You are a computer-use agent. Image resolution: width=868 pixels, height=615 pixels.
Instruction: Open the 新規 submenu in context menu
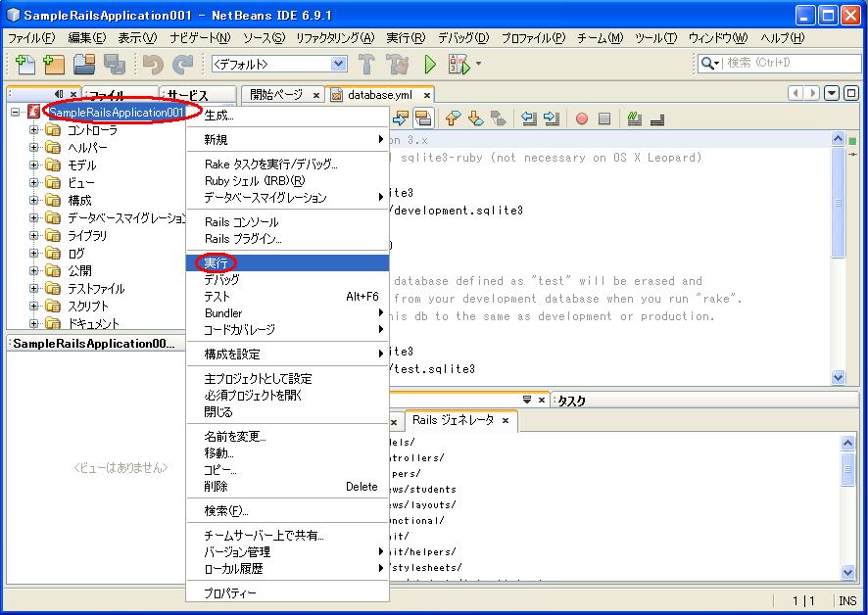click(x=287, y=139)
